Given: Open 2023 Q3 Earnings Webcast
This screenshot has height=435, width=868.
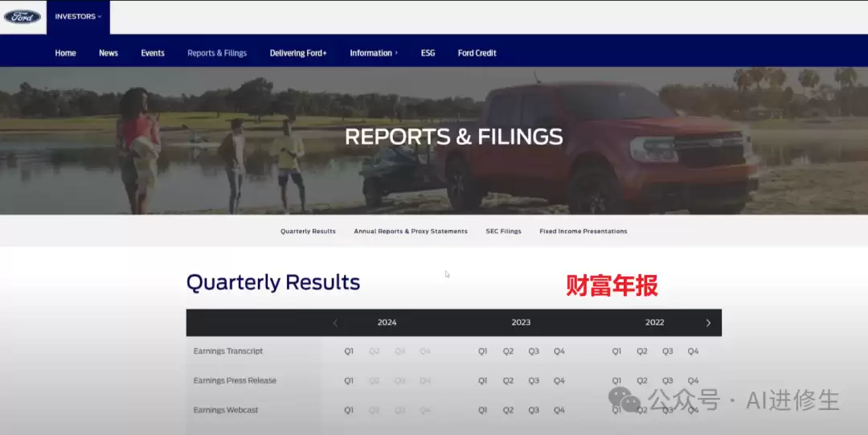Looking at the screenshot, I should point(534,410).
